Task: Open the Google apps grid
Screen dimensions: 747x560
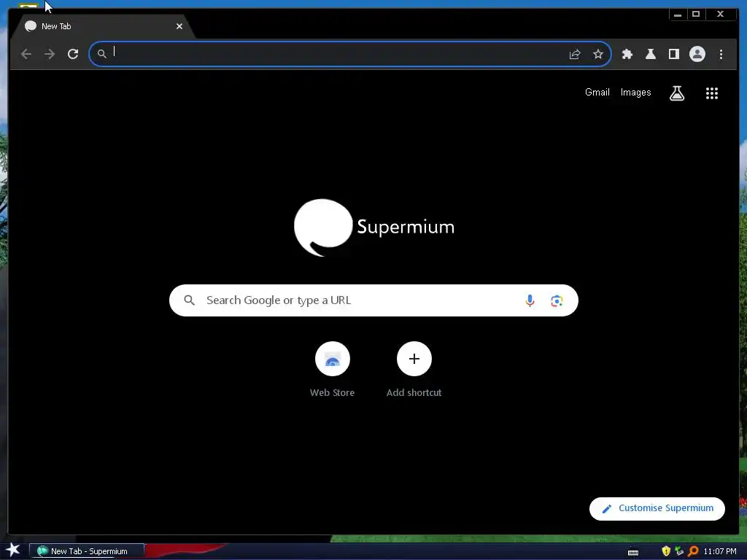Action: pyautogui.click(x=712, y=93)
